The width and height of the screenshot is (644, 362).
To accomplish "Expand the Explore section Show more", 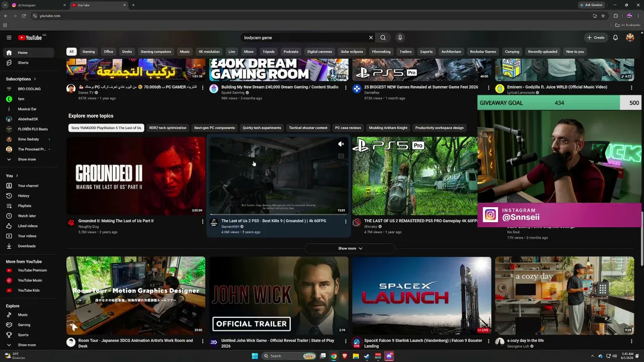I will (x=29, y=345).
